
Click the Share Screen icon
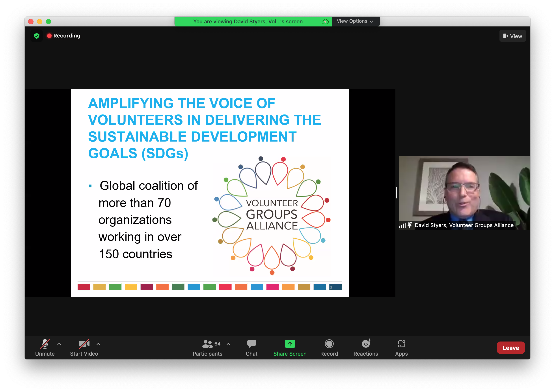coord(290,344)
